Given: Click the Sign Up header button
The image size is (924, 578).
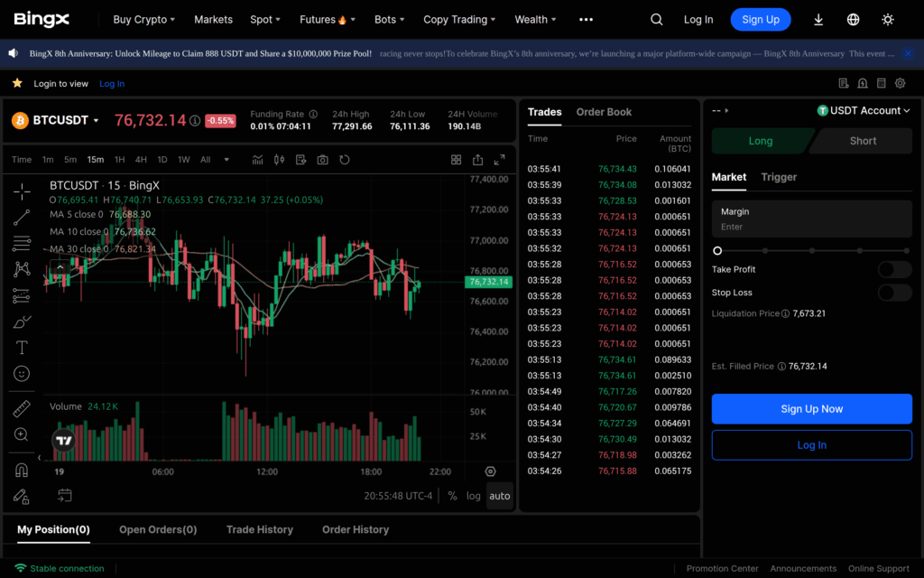Looking at the screenshot, I should pyautogui.click(x=761, y=20).
